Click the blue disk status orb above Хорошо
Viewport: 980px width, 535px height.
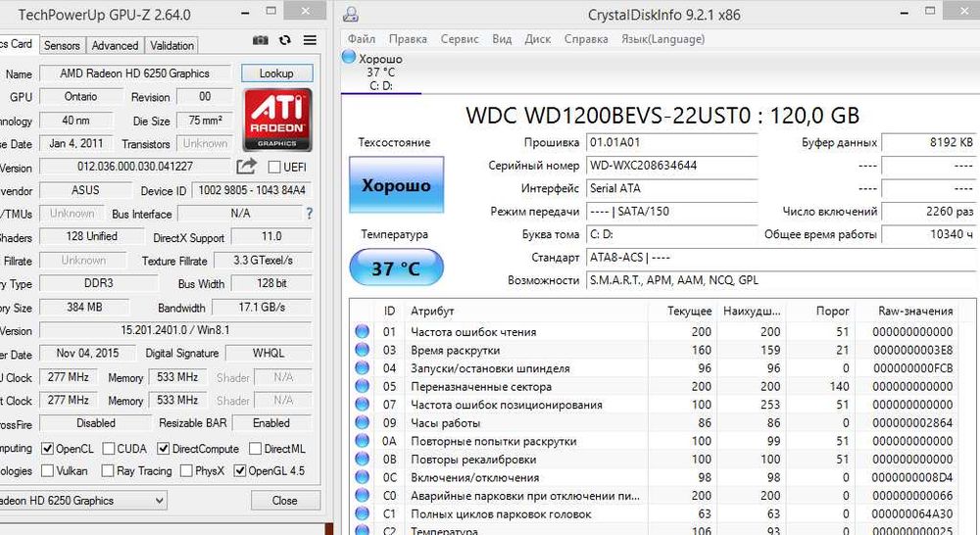click(x=349, y=58)
